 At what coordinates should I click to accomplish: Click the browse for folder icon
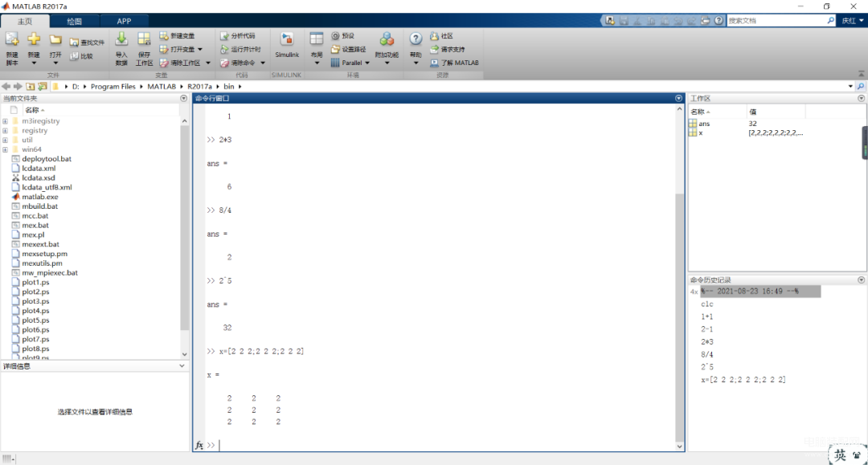pyautogui.click(x=42, y=86)
